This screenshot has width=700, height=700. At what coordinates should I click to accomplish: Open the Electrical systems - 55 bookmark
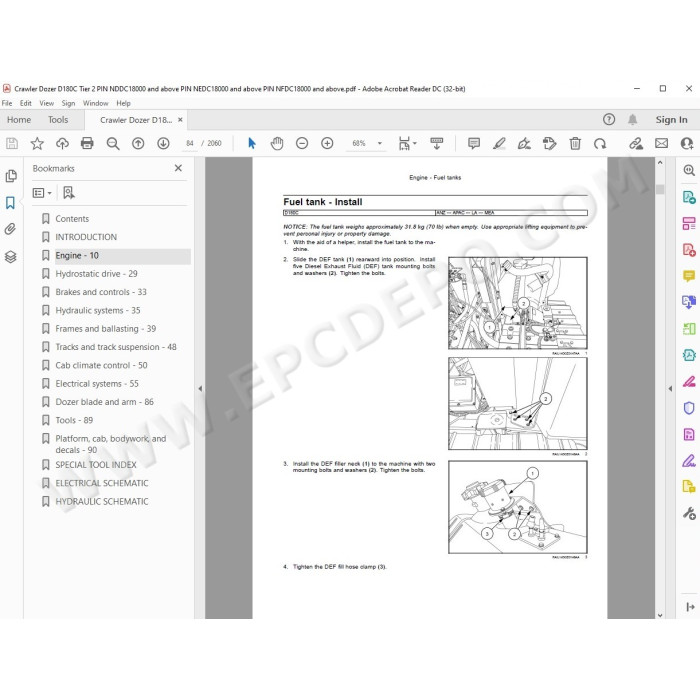pyautogui.click(x=97, y=383)
